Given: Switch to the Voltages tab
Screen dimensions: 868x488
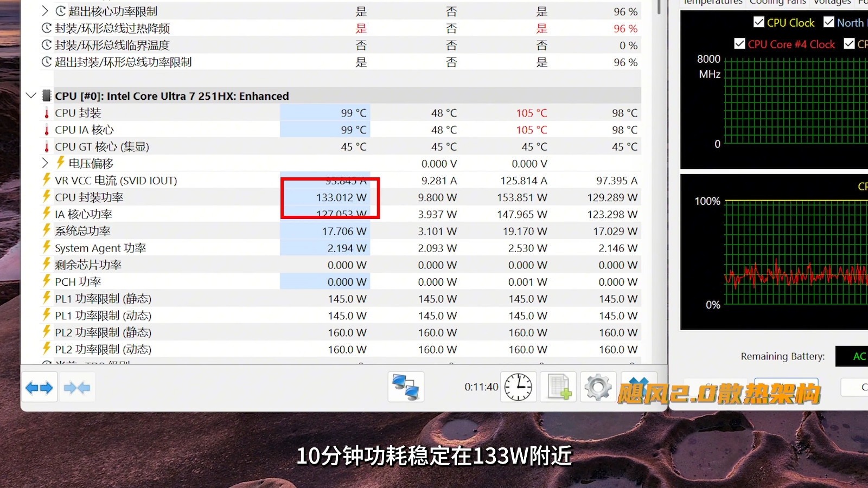Looking at the screenshot, I should [x=832, y=3].
